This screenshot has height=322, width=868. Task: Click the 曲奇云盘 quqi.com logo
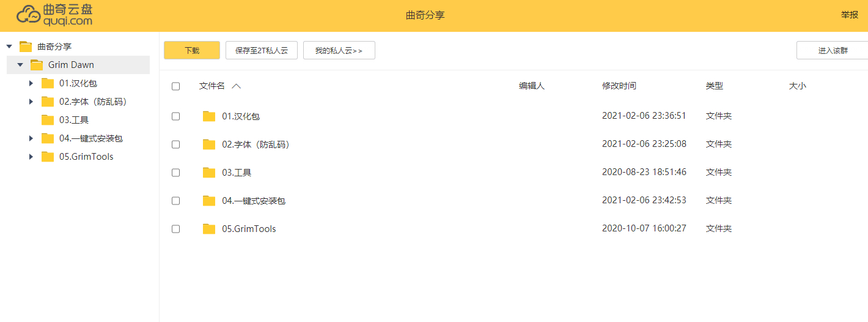(54, 15)
